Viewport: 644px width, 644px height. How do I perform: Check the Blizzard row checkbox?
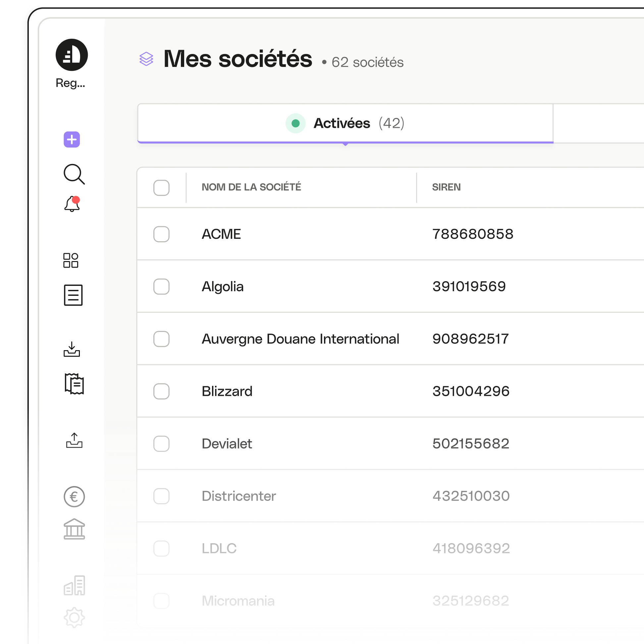(x=161, y=391)
